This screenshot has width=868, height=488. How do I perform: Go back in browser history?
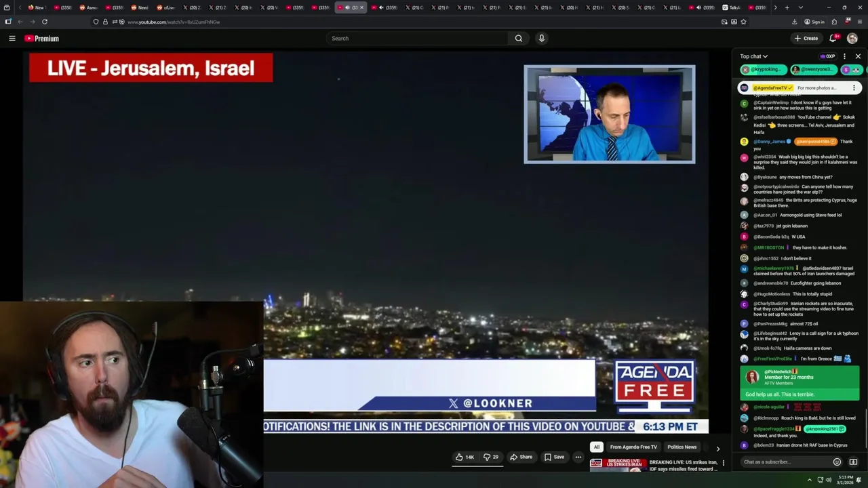pos(20,22)
